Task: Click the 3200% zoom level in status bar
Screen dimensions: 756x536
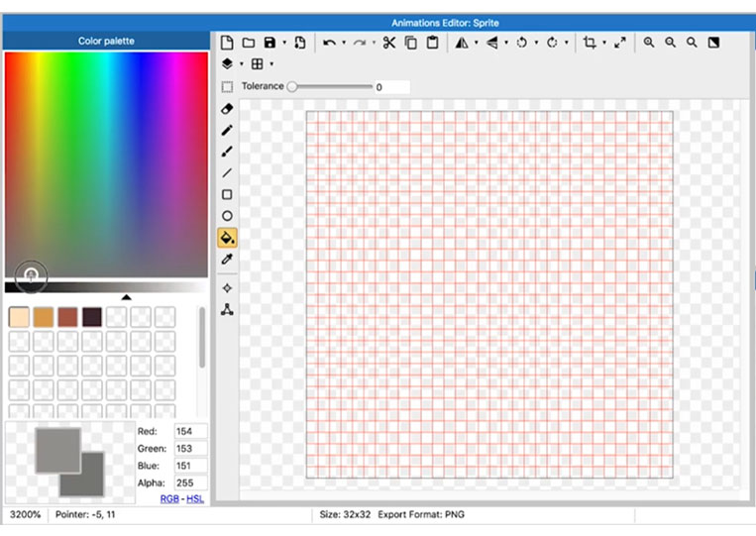Action: (25, 515)
